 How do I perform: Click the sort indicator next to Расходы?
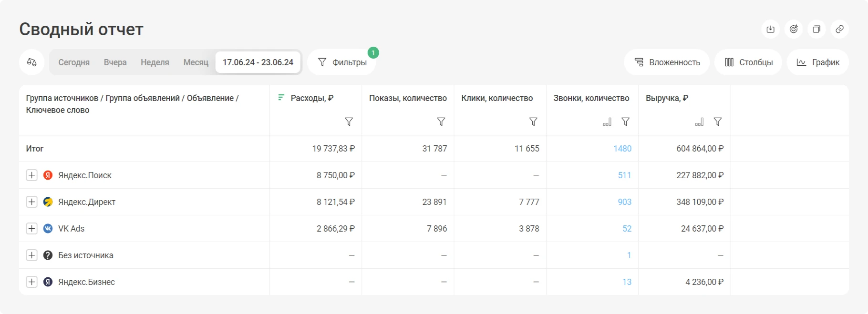tap(281, 98)
